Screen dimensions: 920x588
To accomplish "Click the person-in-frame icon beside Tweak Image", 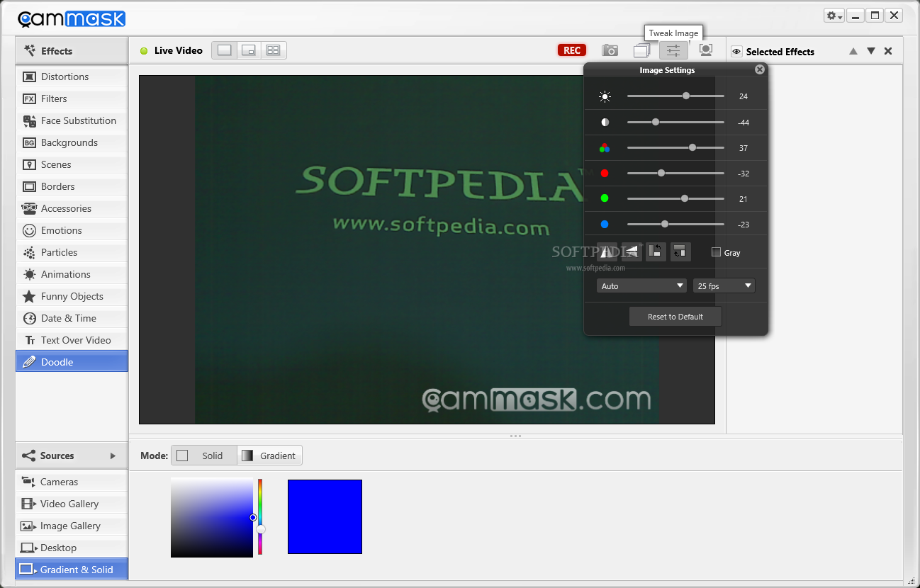I will coord(705,50).
